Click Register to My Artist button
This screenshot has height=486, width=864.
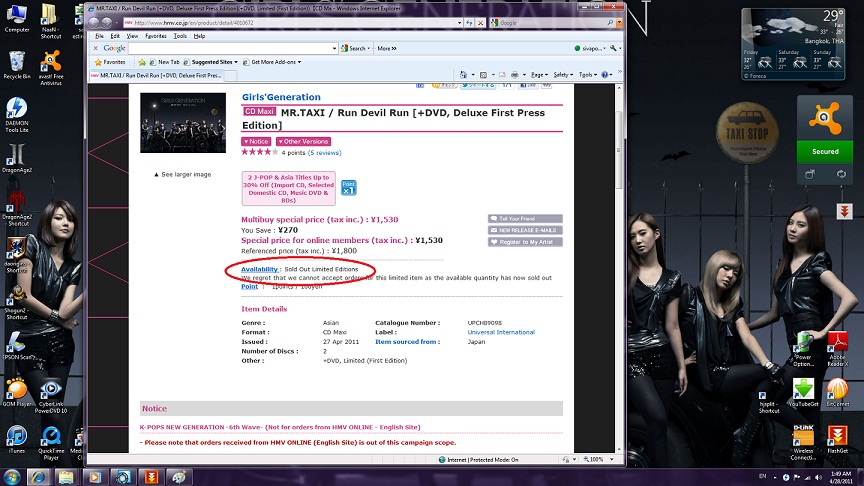point(525,242)
